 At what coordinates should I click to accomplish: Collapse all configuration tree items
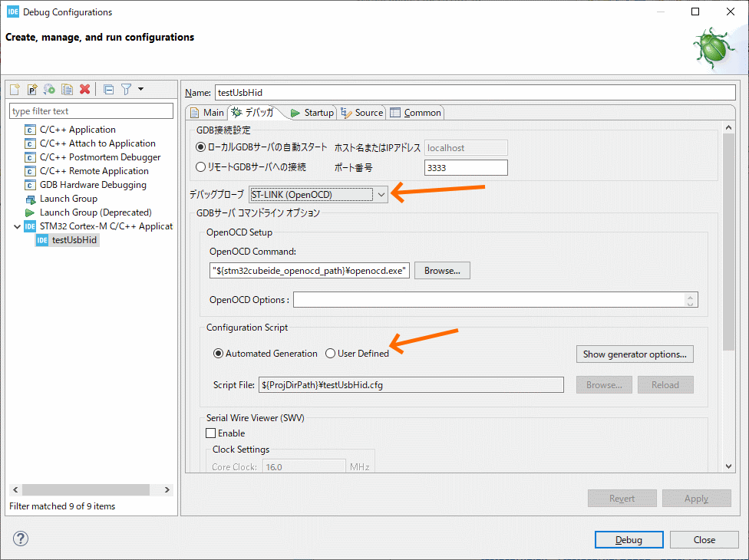pos(109,90)
